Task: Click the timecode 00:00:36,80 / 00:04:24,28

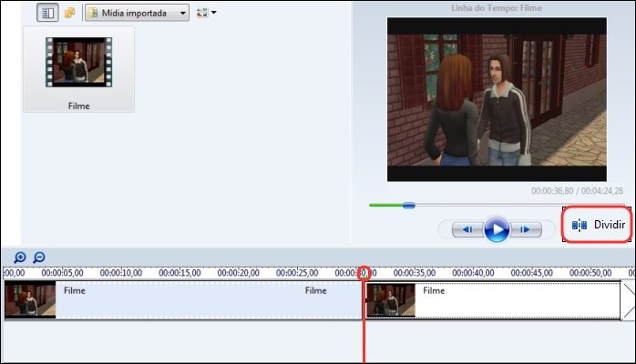Action: coord(577,191)
